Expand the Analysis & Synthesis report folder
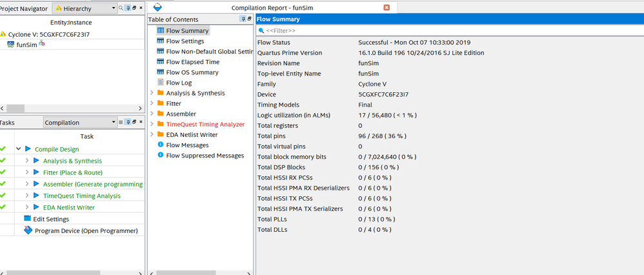644x275 pixels. click(152, 93)
